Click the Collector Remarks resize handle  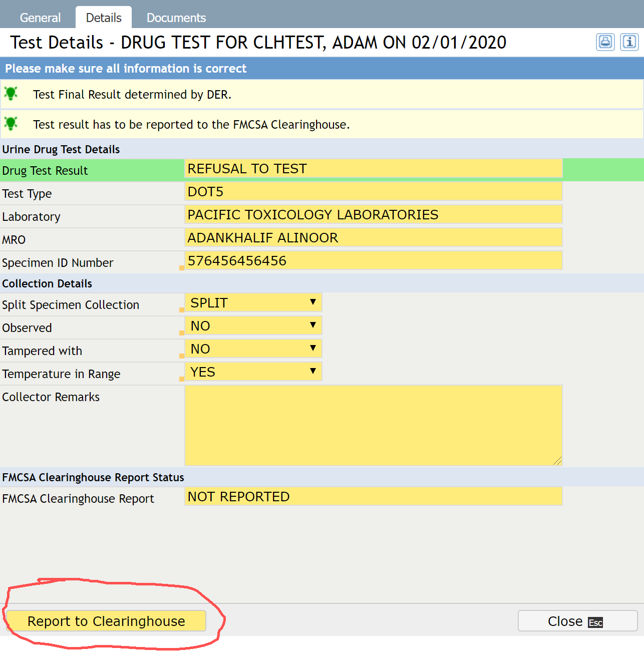pyautogui.click(x=557, y=461)
